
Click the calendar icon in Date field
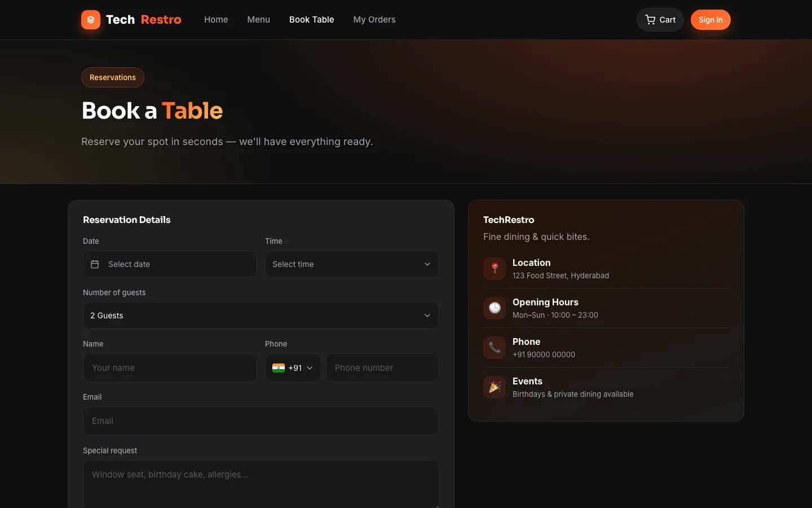tap(95, 264)
